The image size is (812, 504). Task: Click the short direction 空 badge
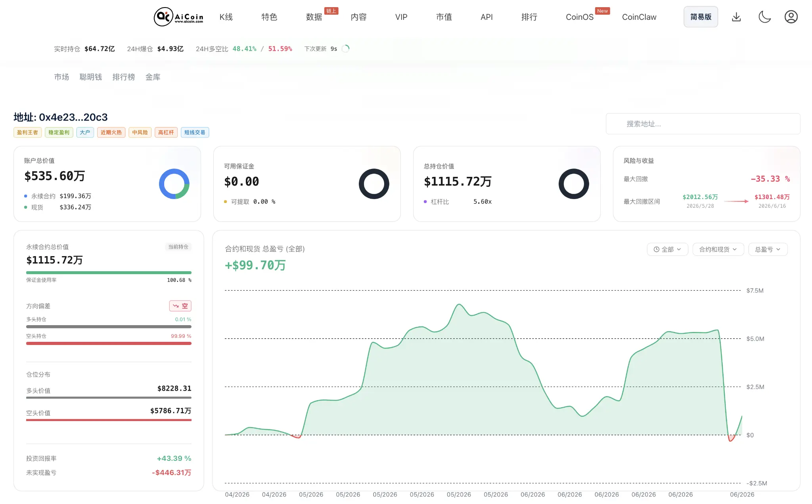pos(180,306)
